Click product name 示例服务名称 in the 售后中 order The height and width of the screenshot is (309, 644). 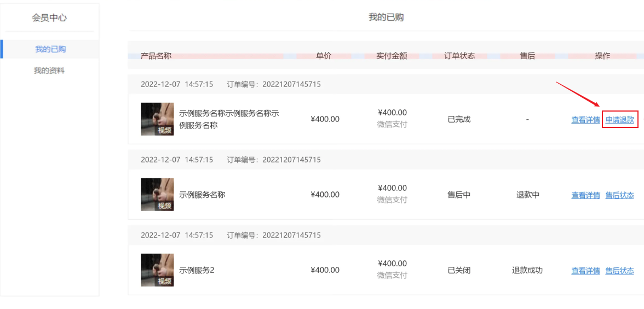[203, 195]
